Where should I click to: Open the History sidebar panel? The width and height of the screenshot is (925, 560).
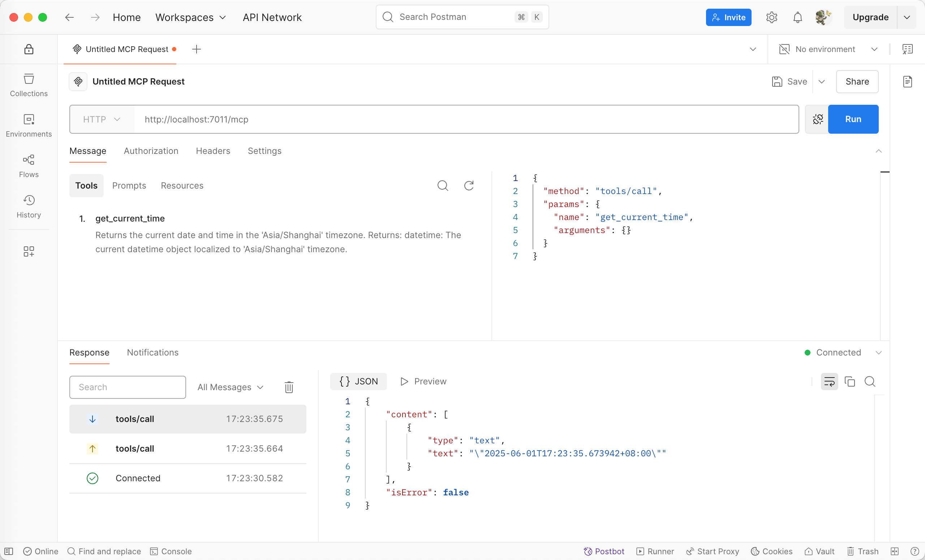[x=29, y=207]
